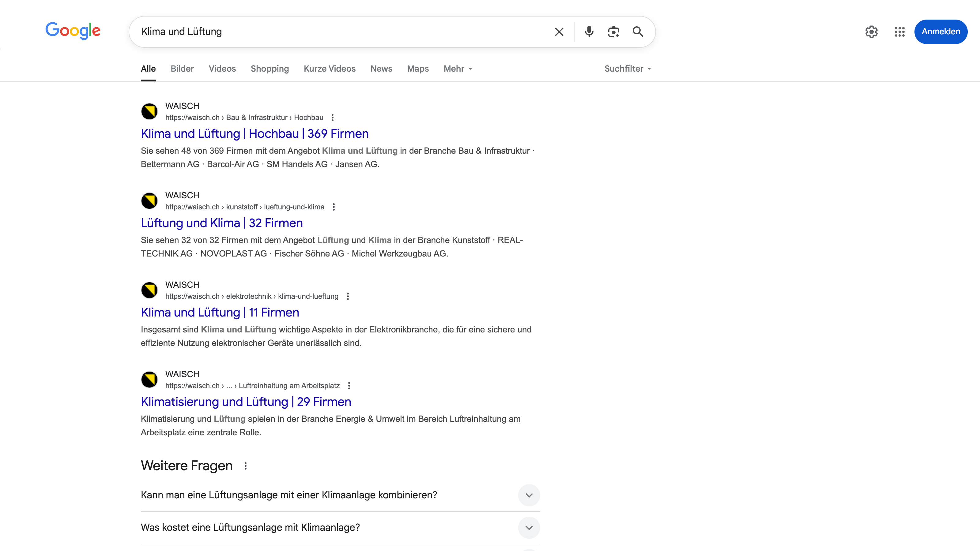Open options for klima-und-lueftung elektrotechnik result
The width and height of the screenshot is (980, 551).
coord(348,296)
